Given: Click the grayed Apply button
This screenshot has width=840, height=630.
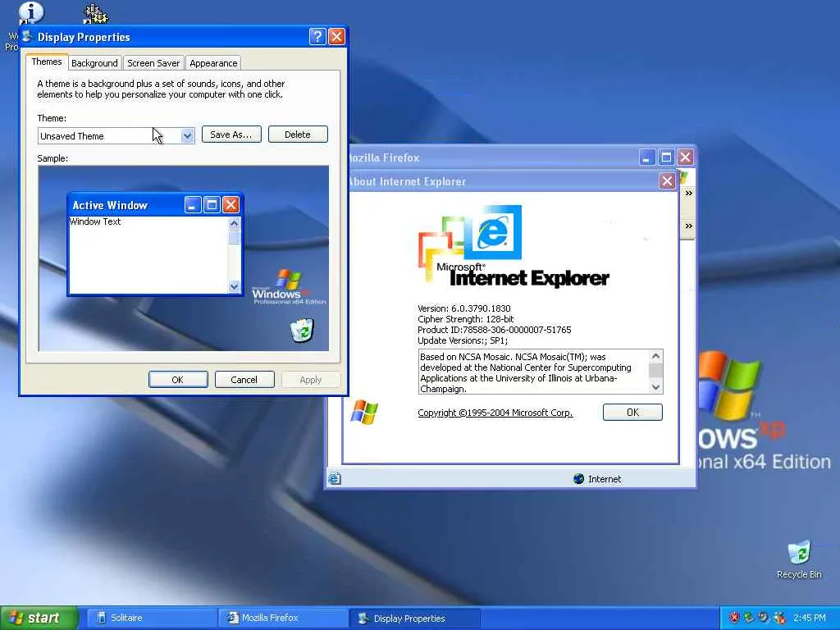Looking at the screenshot, I should 311,379.
